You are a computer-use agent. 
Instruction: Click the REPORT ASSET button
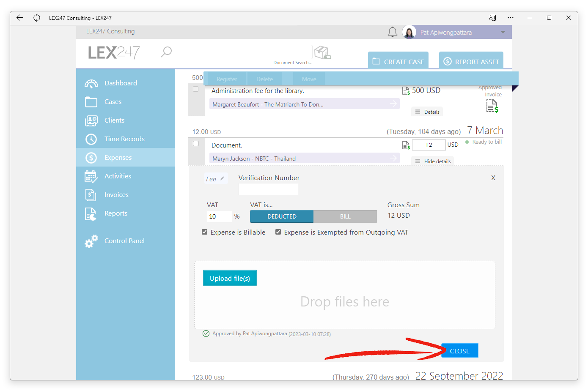[x=471, y=60]
